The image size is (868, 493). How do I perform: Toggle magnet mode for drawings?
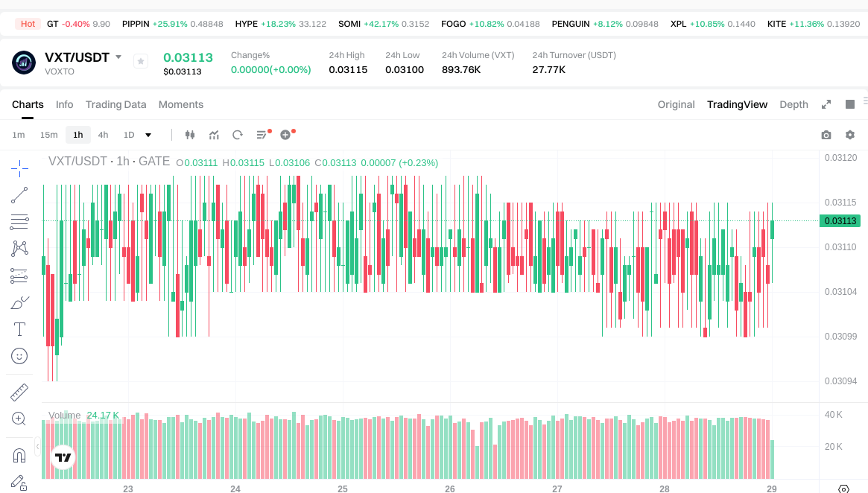click(19, 455)
